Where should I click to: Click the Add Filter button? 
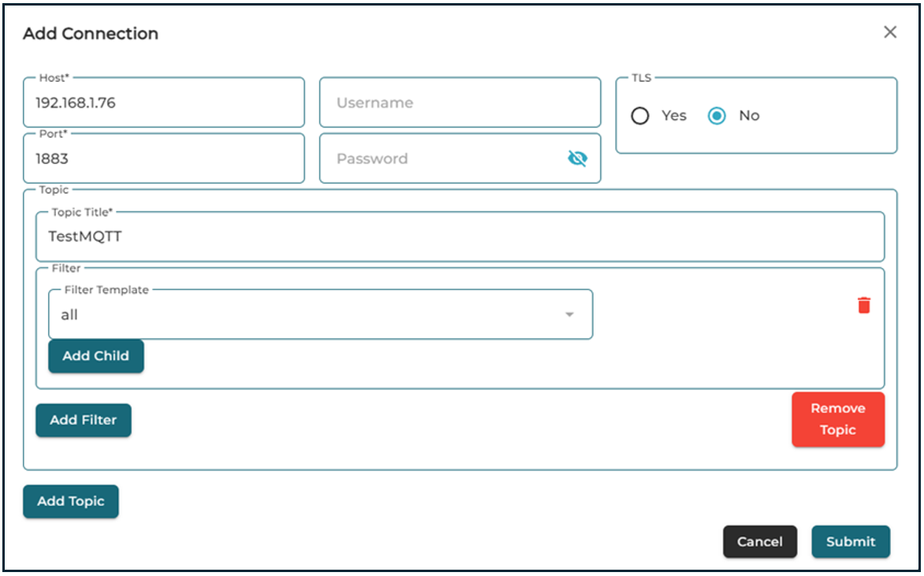click(83, 420)
